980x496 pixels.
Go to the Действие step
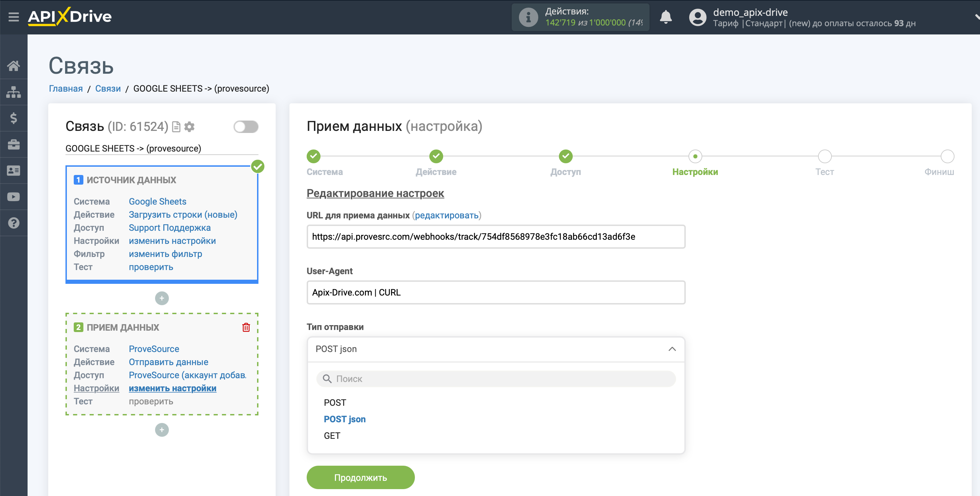tap(436, 156)
